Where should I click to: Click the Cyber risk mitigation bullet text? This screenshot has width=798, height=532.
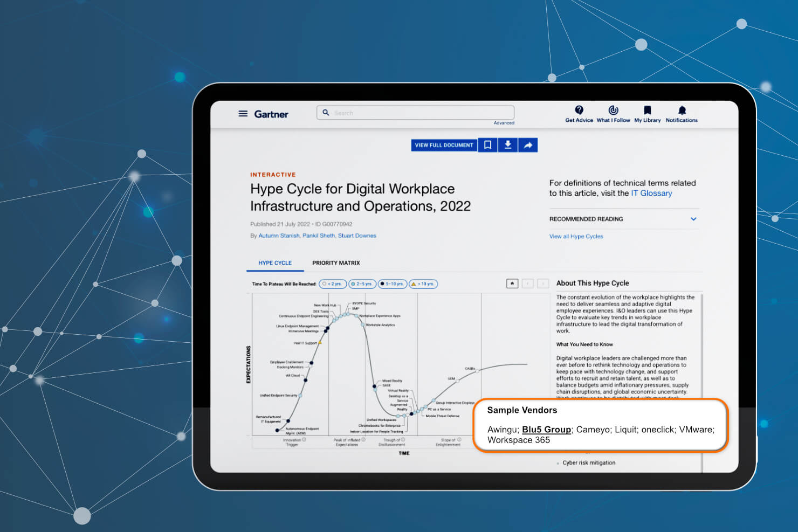pyautogui.click(x=589, y=462)
